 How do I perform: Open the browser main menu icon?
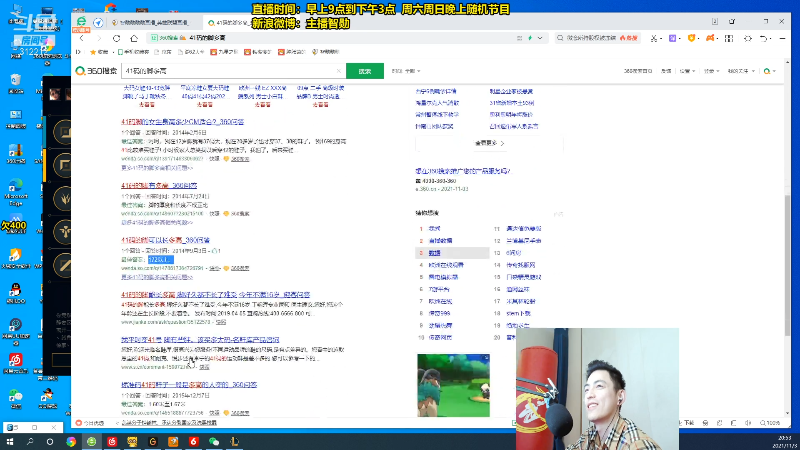[783, 38]
